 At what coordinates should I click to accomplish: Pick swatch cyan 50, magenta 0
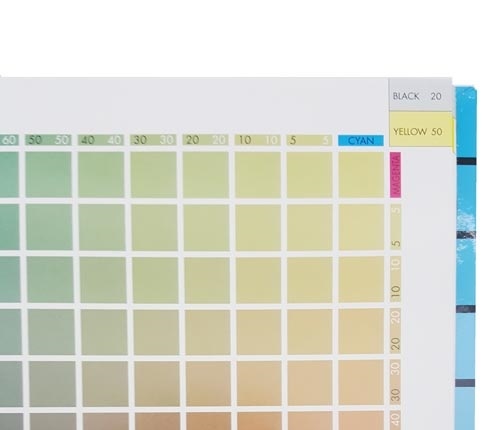click(x=49, y=175)
